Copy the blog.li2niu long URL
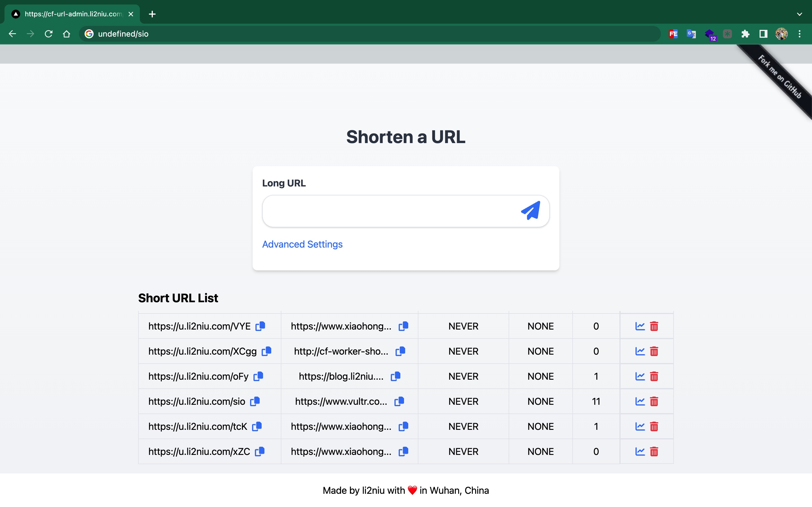 (x=396, y=376)
